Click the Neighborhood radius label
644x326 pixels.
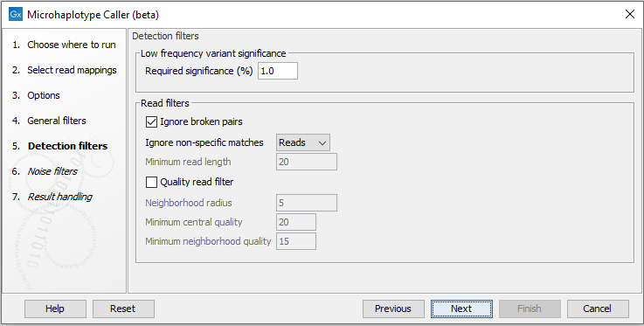(x=189, y=203)
